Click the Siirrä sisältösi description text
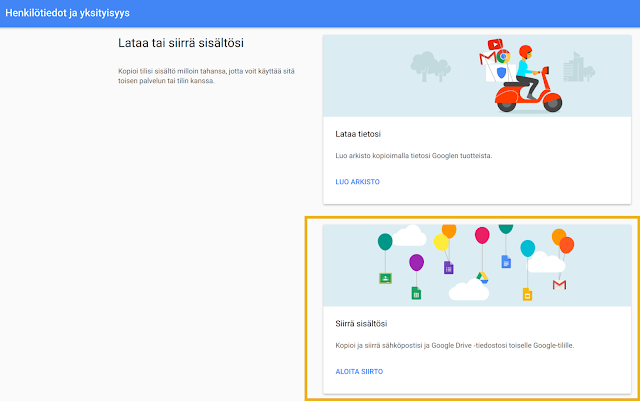Screen dimensions: 640x401 454,345
